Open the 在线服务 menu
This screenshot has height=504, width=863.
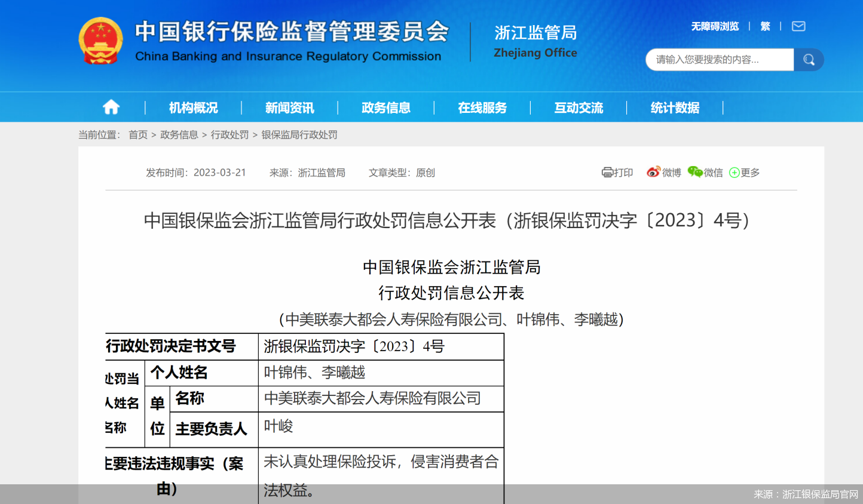click(482, 107)
